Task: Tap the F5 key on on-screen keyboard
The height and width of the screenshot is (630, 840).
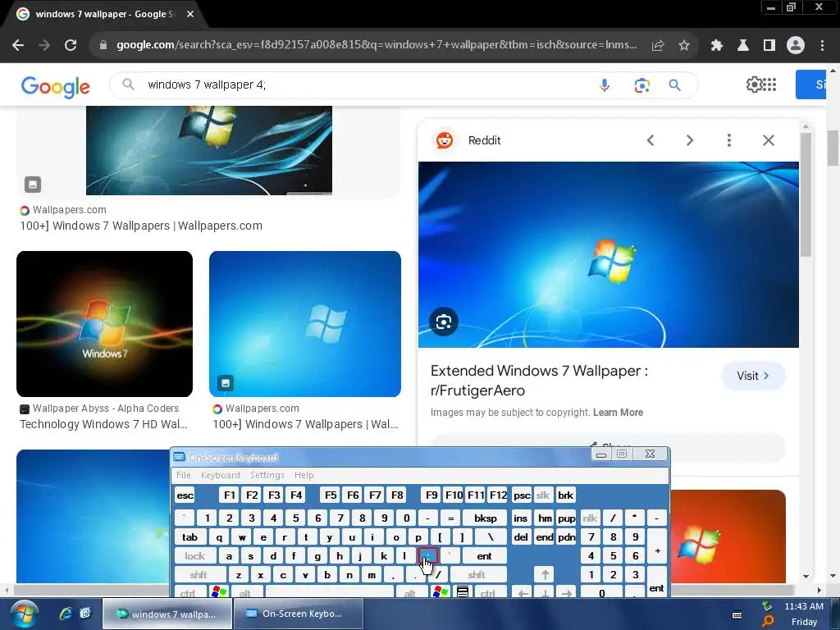Action: click(331, 495)
